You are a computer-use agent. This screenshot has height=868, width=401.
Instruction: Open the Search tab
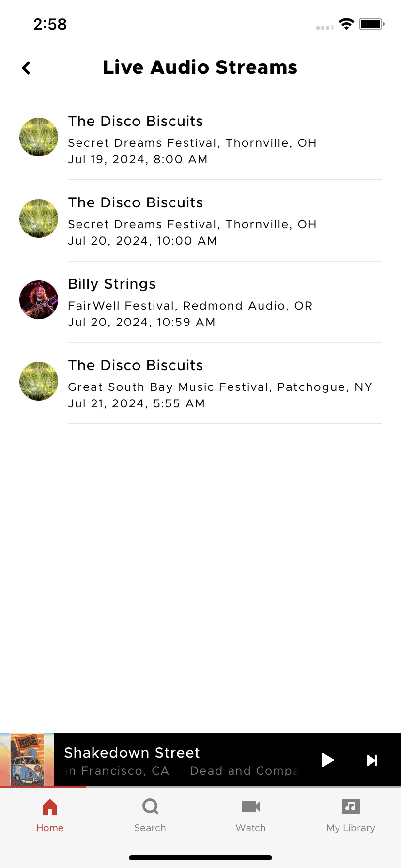150,816
